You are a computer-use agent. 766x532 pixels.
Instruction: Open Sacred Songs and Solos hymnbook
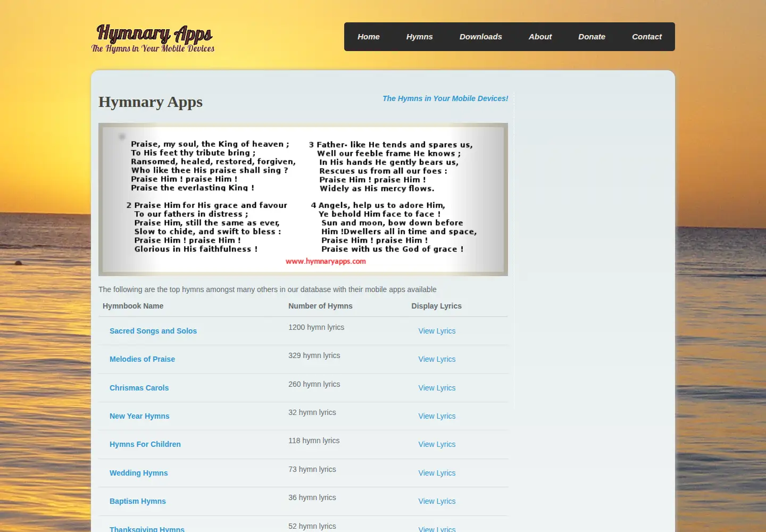point(153,331)
